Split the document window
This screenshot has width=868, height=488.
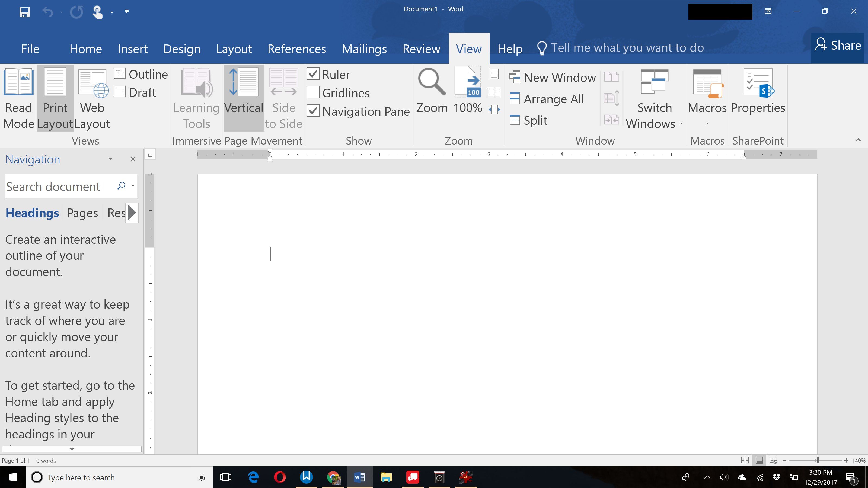528,120
